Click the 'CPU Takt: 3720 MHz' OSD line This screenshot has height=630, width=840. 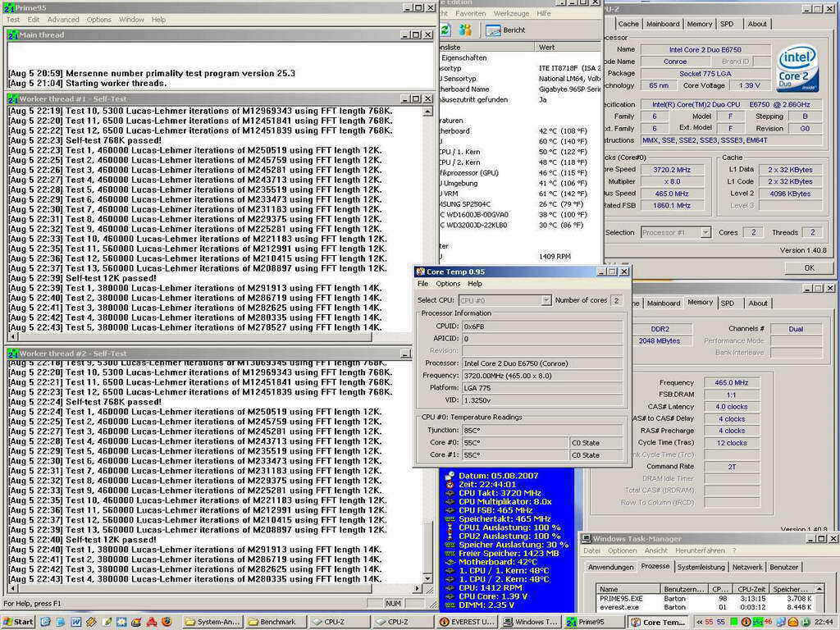click(500, 493)
